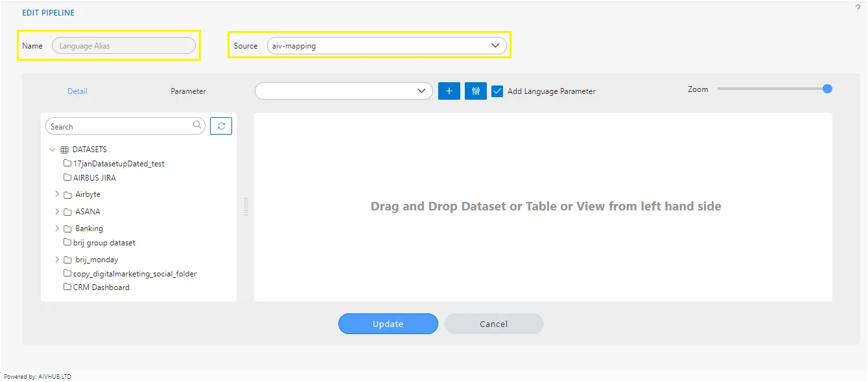Open the parameter settings sliders icon
The image size is (868, 382).
pyautogui.click(x=476, y=91)
